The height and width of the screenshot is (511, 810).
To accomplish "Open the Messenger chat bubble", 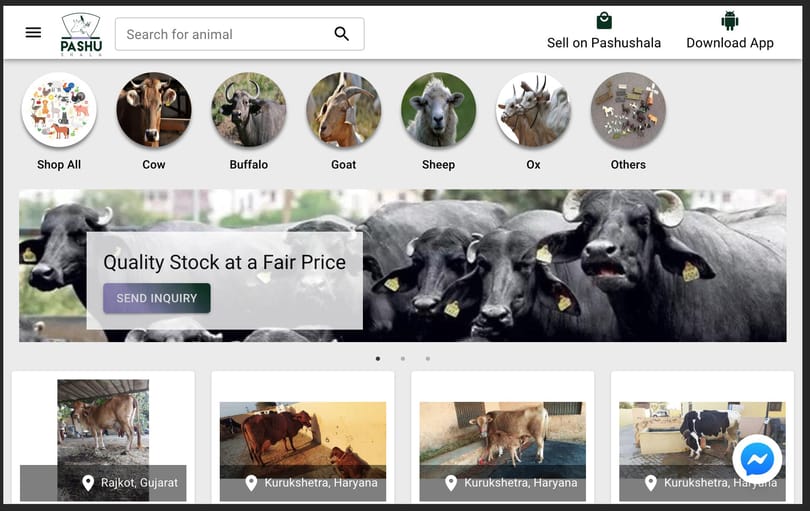I will (x=757, y=459).
